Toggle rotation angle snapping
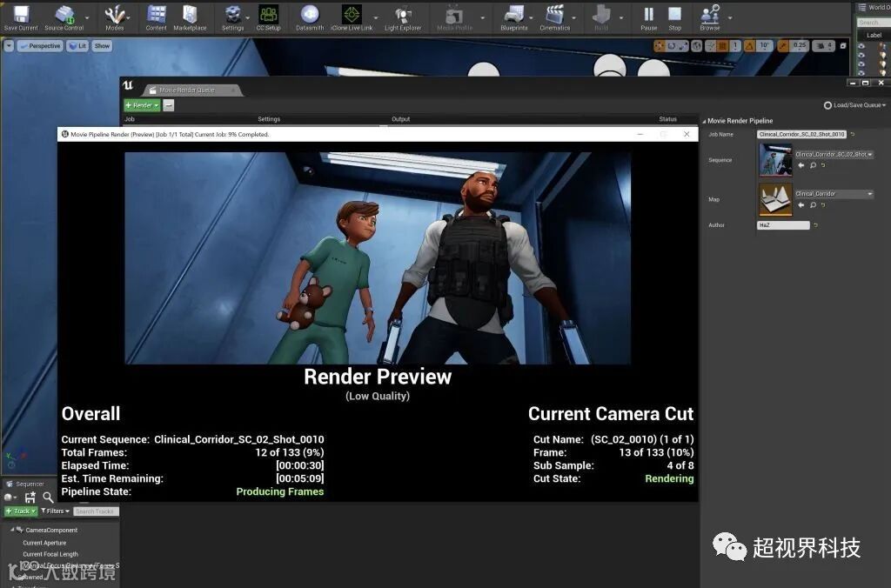891x588 pixels. coord(749,46)
